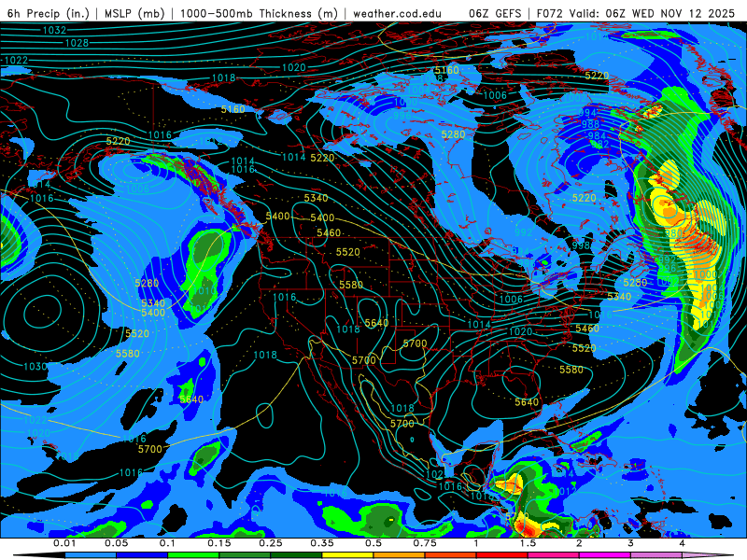Click the 1028 isobar label

tap(77, 43)
